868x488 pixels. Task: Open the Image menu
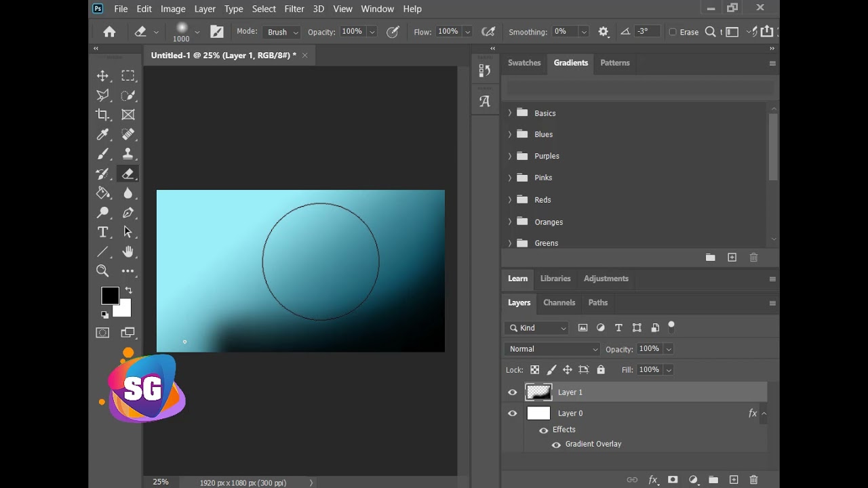coord(173,9)
